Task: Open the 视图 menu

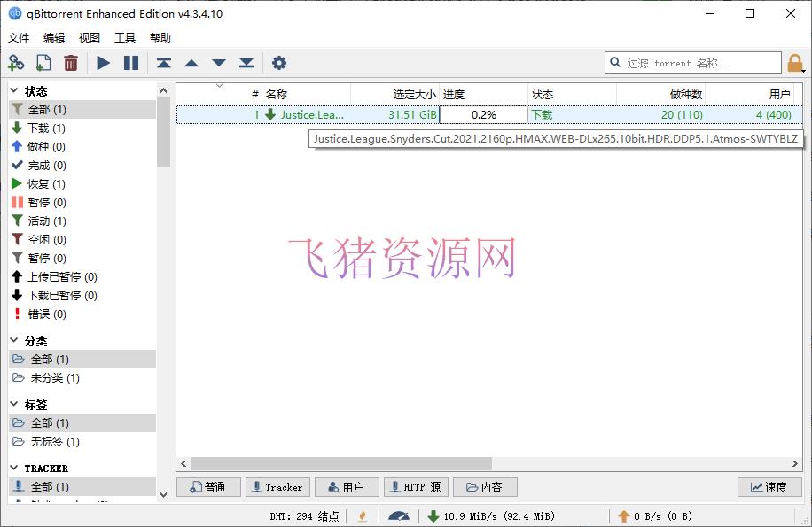Action: point(89,38)
